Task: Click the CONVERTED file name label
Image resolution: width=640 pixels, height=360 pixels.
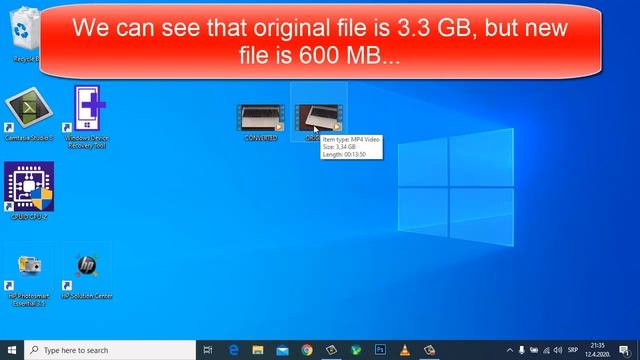Action: coord(261,138)
